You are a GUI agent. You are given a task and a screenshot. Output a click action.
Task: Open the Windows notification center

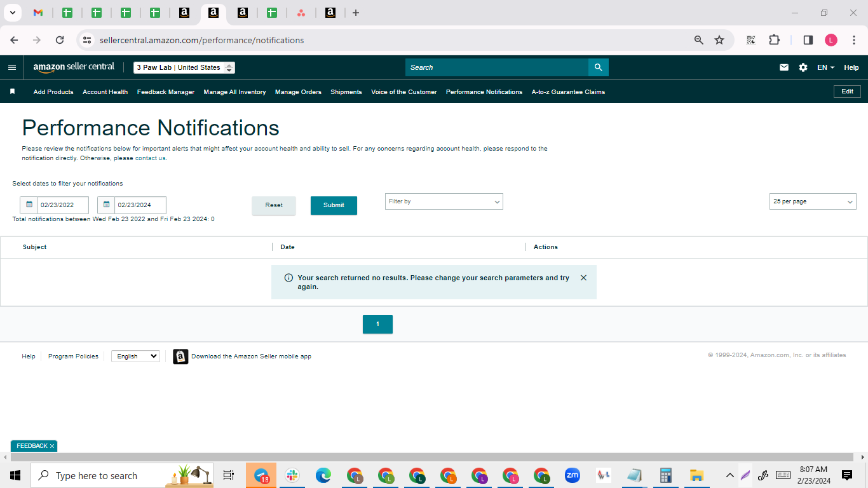coord(847,475)
